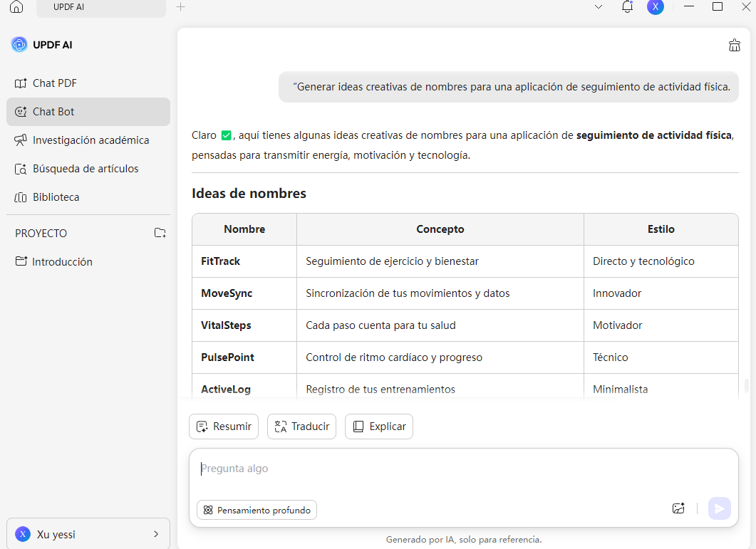Create a new project with the folder icon

tap(160, 233)
